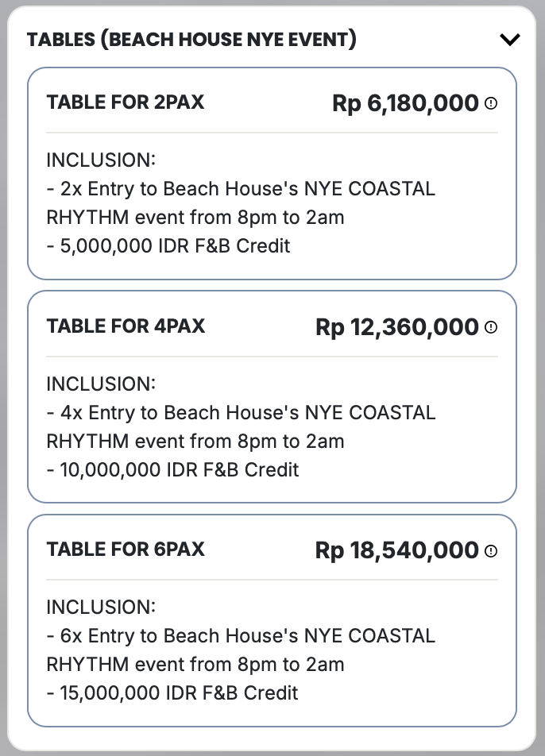The width and height of the screenshot is (545, 756).
Task: Select the Table for 2PAX title
Action: pyautogui.click(x=126, y=102)
